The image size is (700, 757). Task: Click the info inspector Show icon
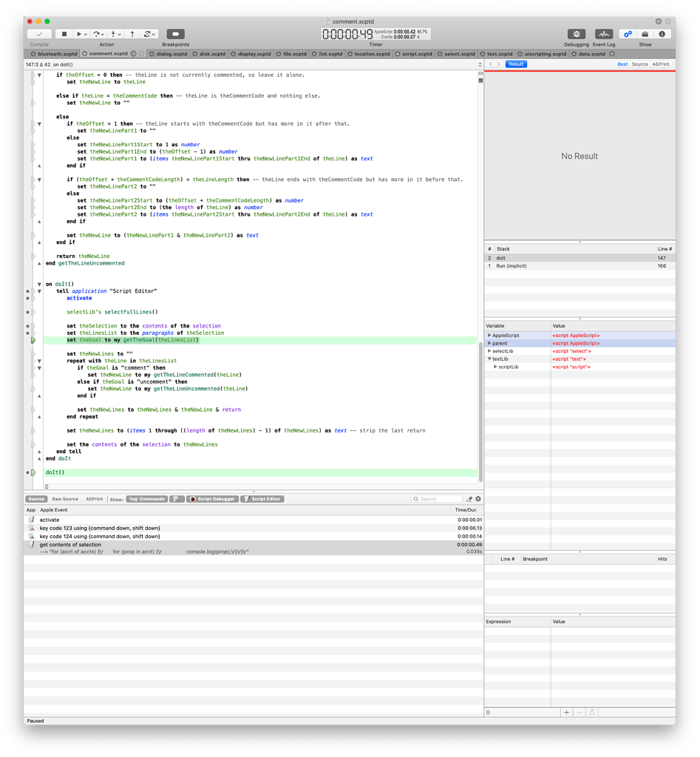pyautogui.click(x=662, y=34)
